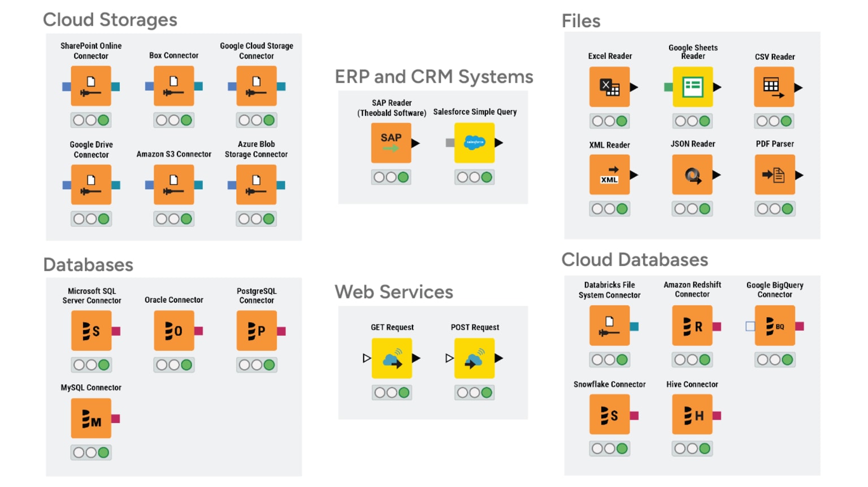868x487 pixels.
Task: Click the Box Connector node icon
Action: point(173,86)
